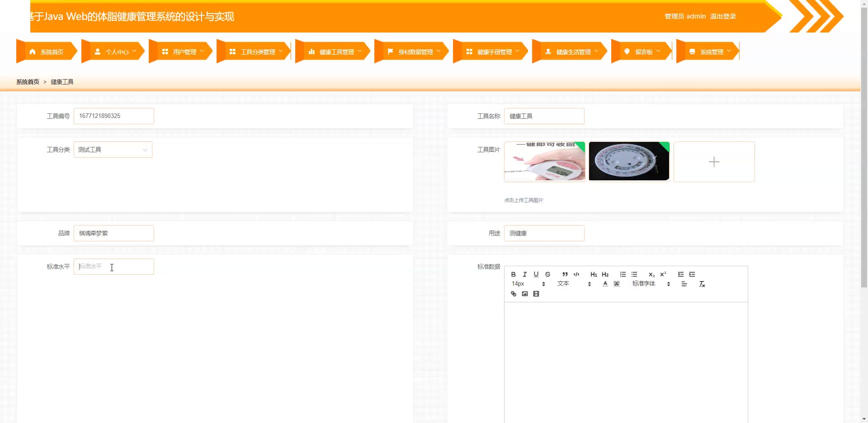
Task: Click the 管理员 admin label
Action: pos(685,16)
